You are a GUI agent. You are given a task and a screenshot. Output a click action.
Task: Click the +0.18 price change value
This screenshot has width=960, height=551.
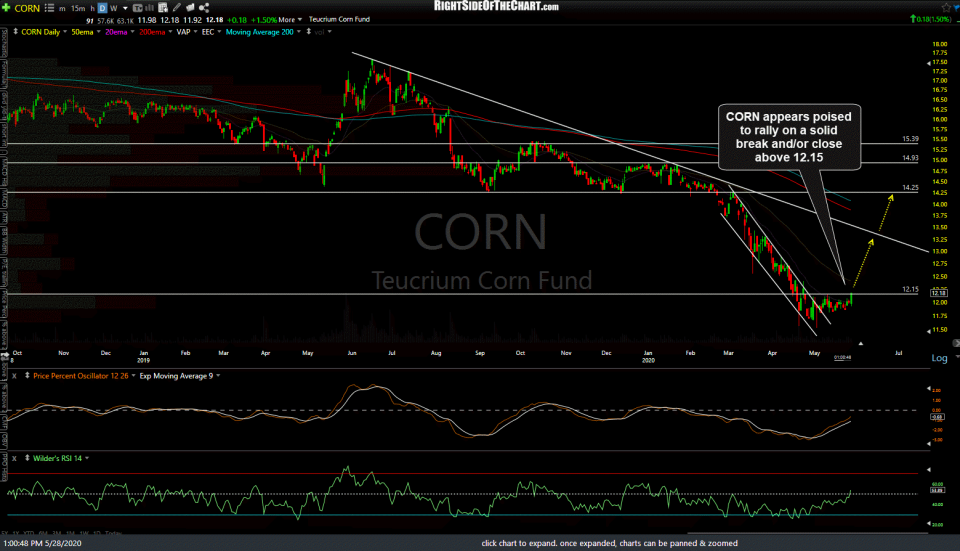237,20
